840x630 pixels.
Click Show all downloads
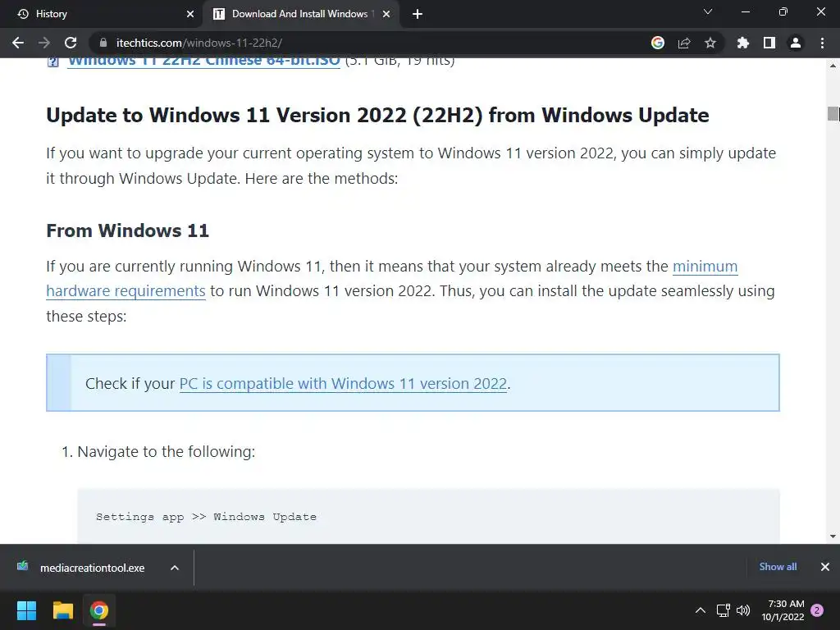(778, 567)
